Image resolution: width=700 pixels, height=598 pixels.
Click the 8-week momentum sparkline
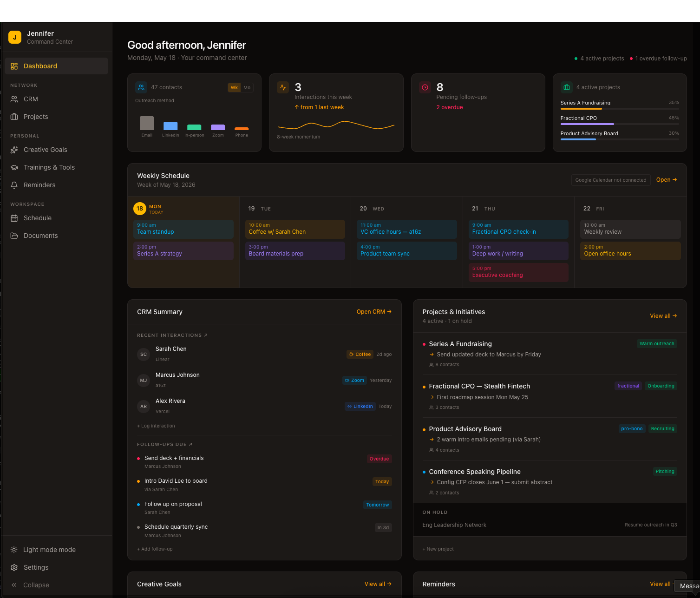coord(336,125)
